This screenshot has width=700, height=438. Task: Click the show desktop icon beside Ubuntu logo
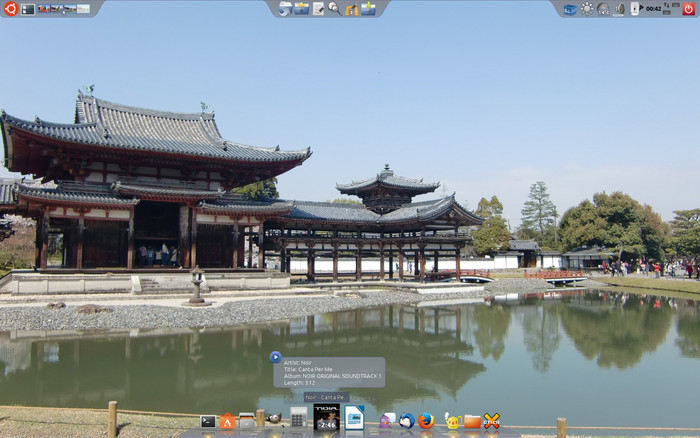click(x=28, y=9)
